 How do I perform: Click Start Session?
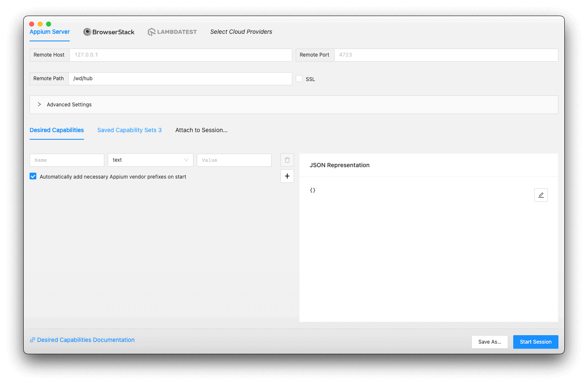pyautogui.click(x=535, y=342)
